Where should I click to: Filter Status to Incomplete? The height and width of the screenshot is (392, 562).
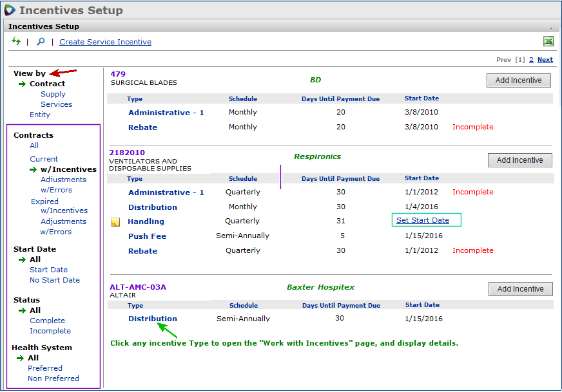[50, 331]
